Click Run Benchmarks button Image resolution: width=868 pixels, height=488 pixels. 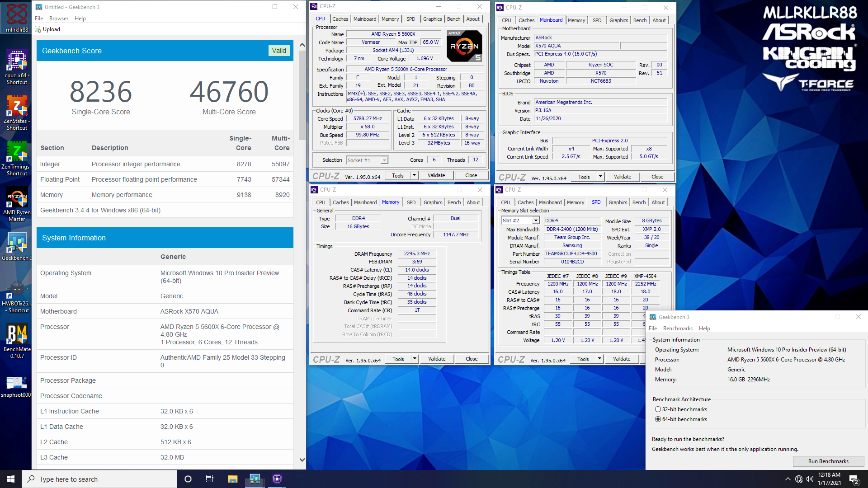(x=828, y=461)
